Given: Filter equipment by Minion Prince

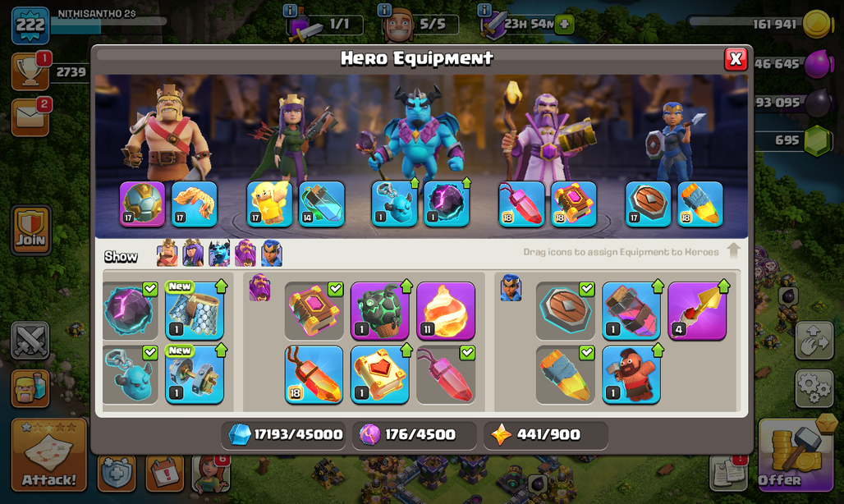Looking at the screenshot, I should coord(219,253).
